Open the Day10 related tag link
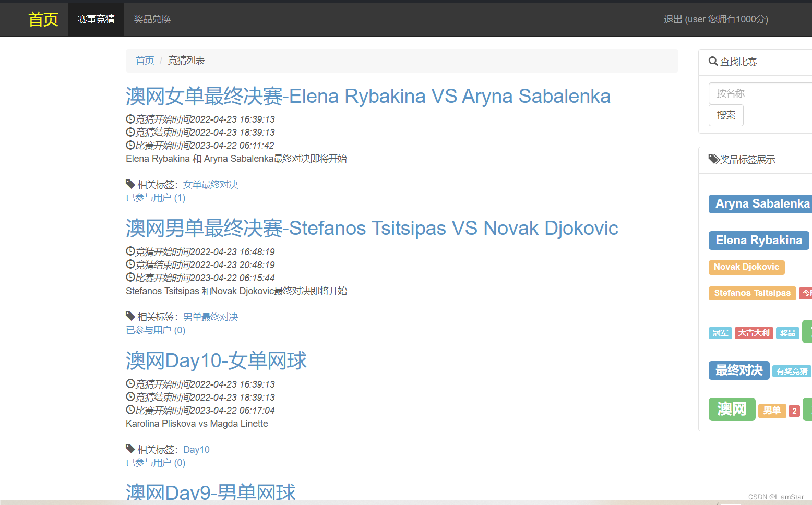The image size is (812, 505). [x=196, y=450]
